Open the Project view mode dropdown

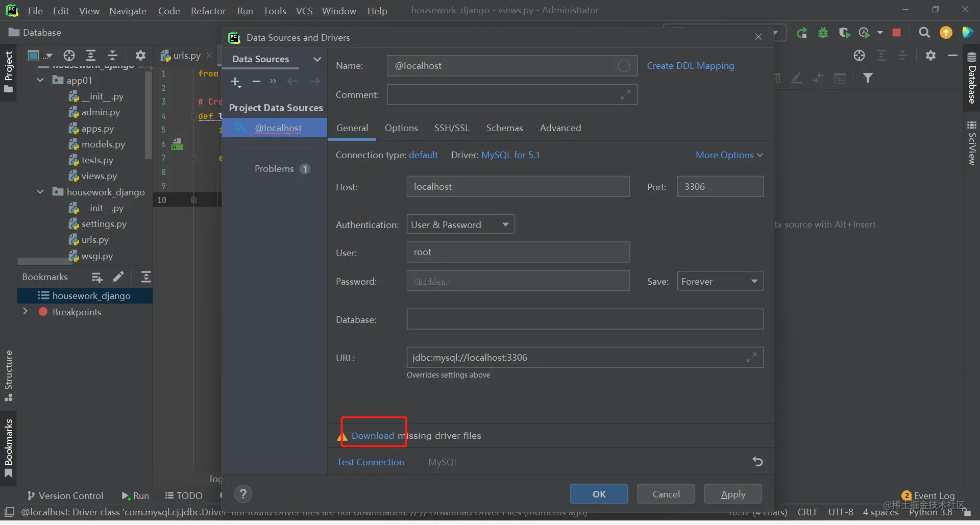point(40,55)
